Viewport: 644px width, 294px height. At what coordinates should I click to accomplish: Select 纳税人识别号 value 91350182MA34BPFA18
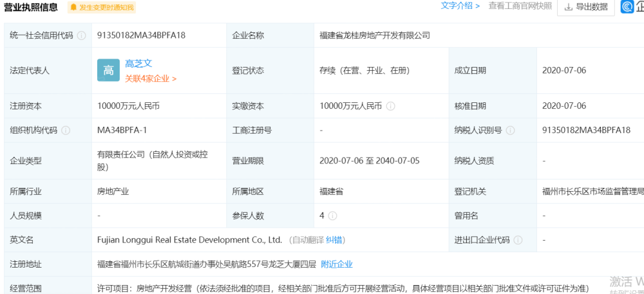point(586,131)
